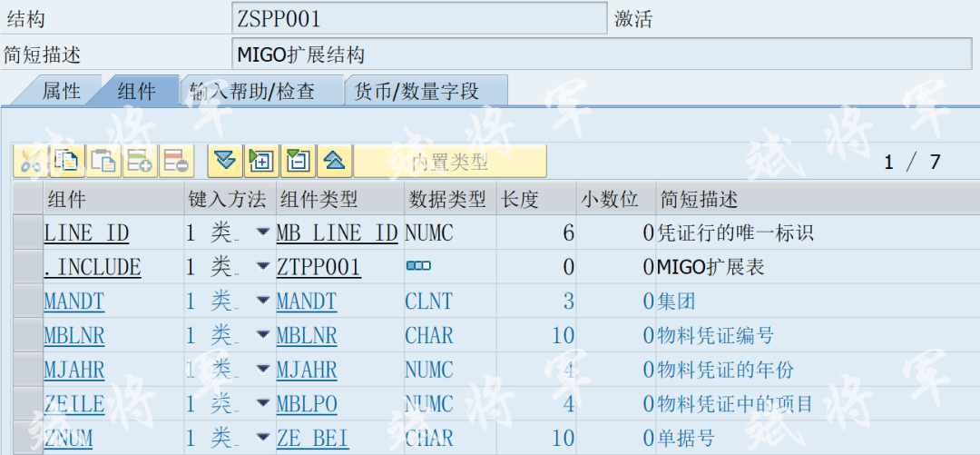This screenshot has height=455, width=980.
Task: Click MBLNR in the component column
Action: pyautogui.click(x=73, y=335)
